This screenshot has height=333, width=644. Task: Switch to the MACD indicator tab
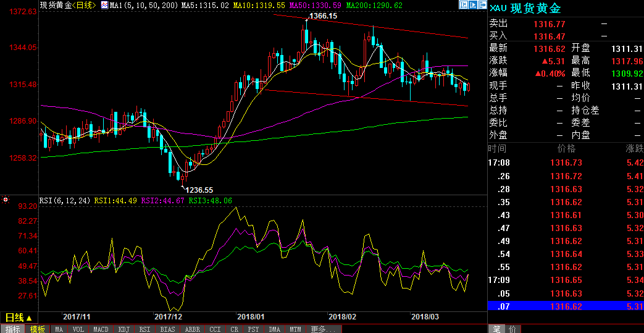101,329
